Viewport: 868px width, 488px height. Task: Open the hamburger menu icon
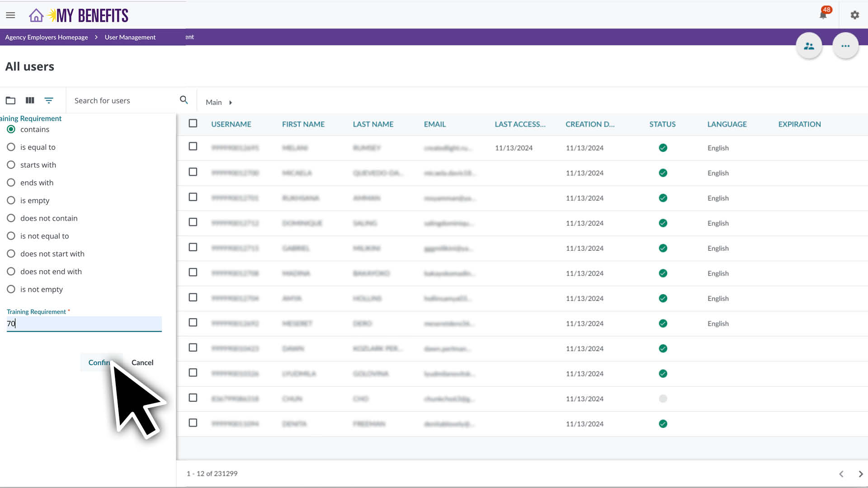10,14
